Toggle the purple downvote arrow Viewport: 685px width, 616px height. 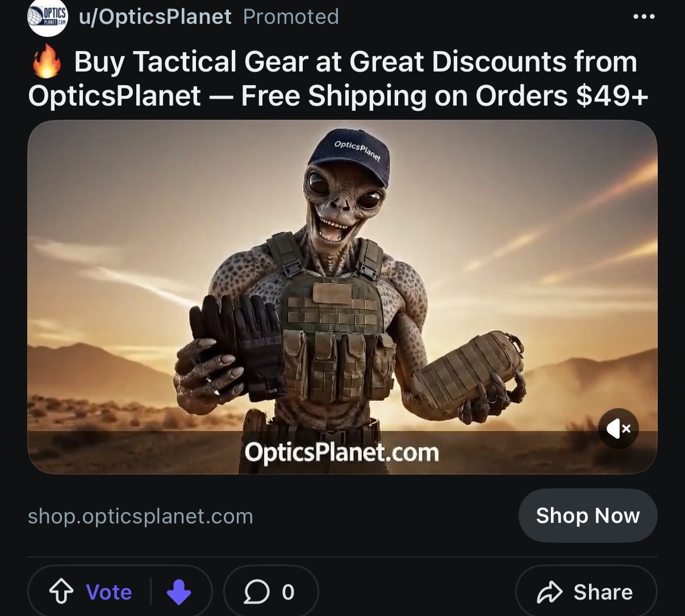point(179,592)
